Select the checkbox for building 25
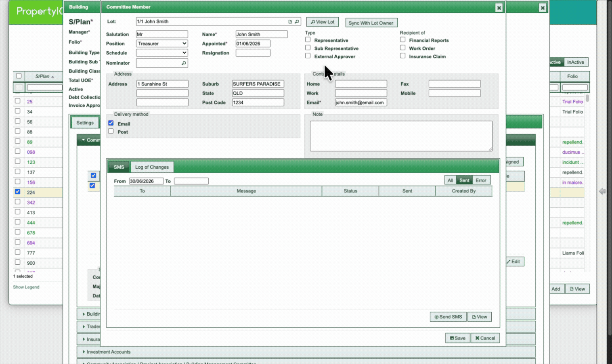The width and height of the screenshot is (612, 364). point(18,101)
